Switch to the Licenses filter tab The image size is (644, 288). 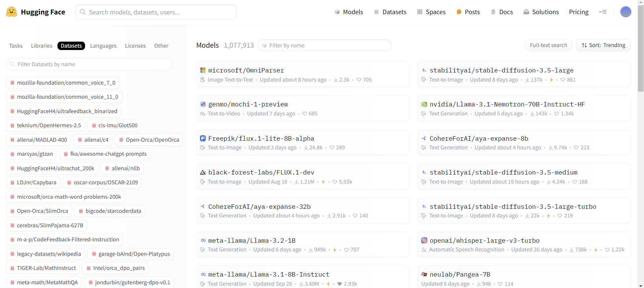[135, 46]
